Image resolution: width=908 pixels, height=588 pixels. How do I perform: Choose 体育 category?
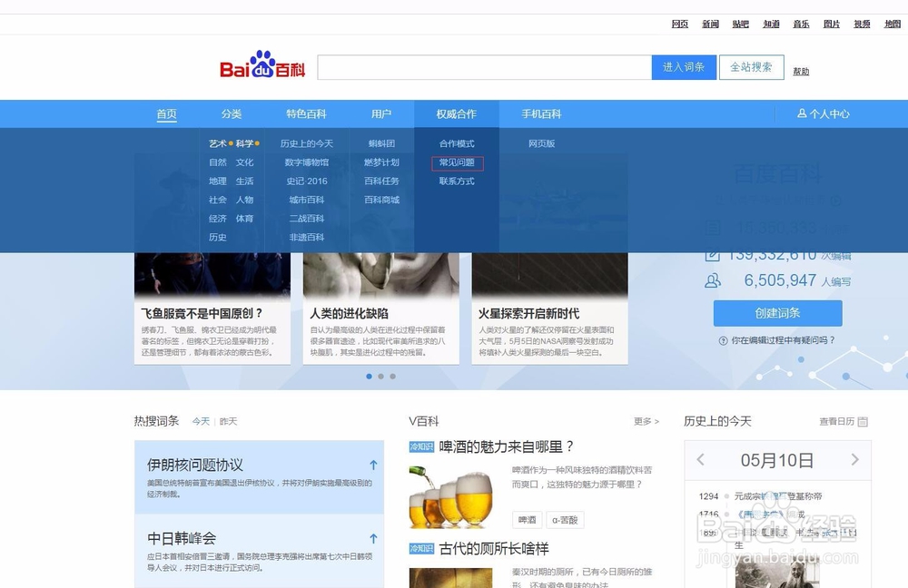[x=244, y=219]
